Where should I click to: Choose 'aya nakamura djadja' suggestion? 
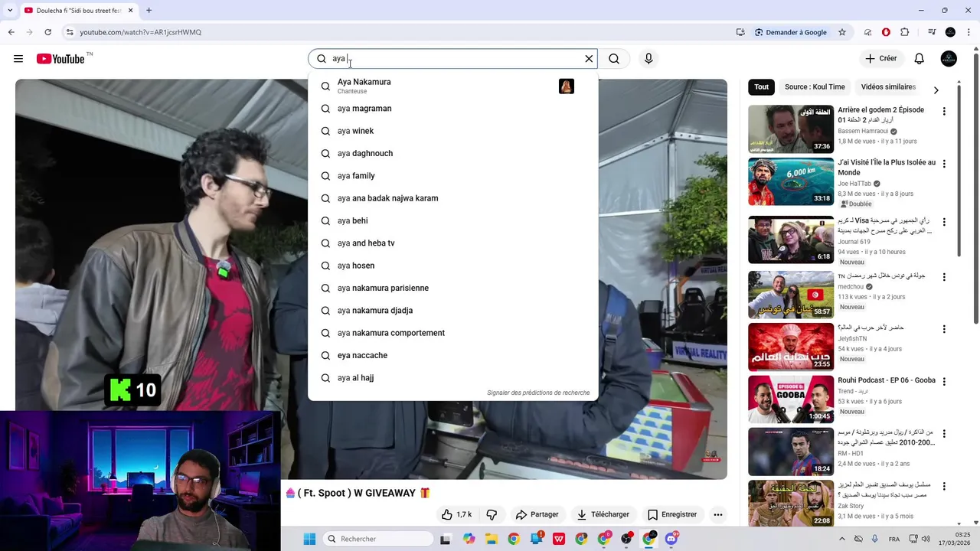click(x=453, y=311)
